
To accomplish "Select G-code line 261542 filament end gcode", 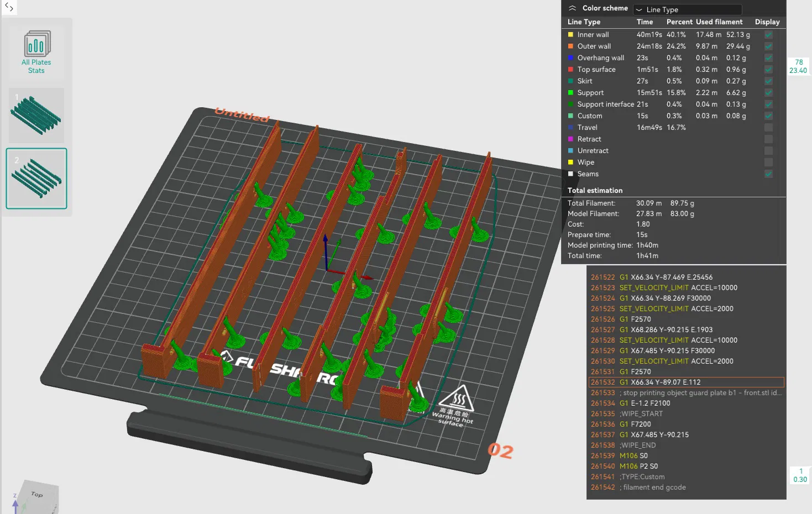I will click(x=687, y=487).
